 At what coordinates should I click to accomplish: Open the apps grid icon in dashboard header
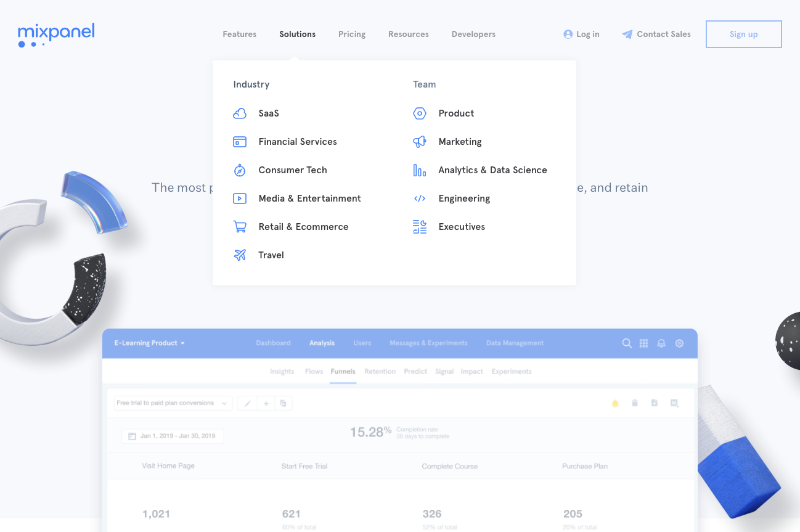(644, 343)
